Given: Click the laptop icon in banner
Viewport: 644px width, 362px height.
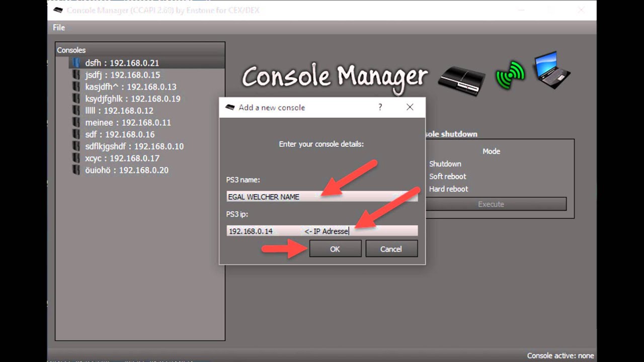Looking at the screenshot, I should click(x=552, y=70).
